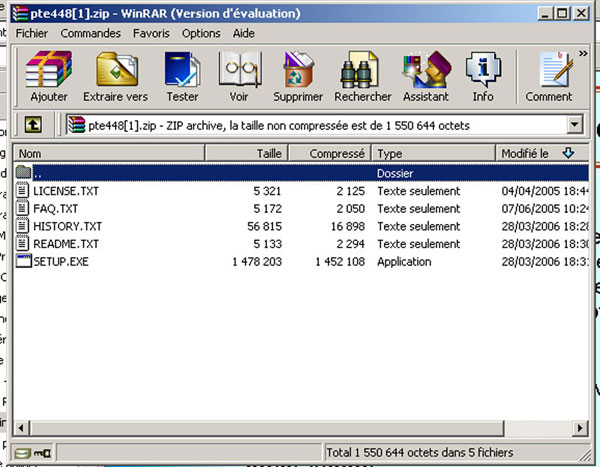
Task: Go up one folder level button
Action: [x=33, y=125]
